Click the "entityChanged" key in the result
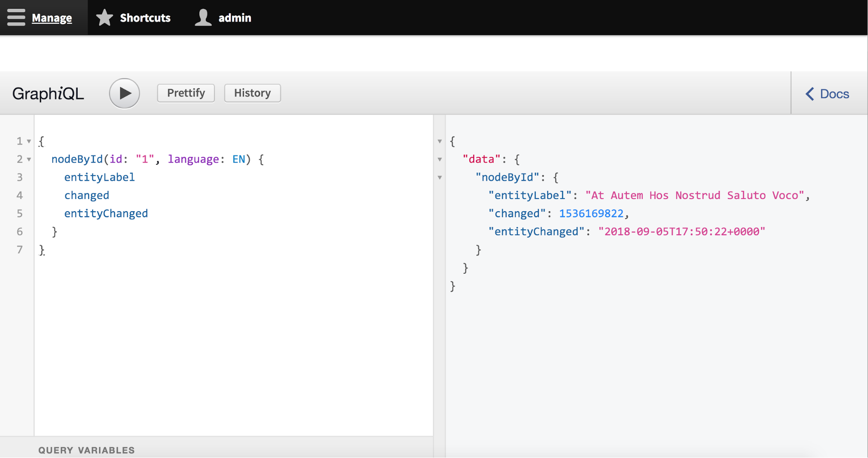The image size is (868, 458). coord(536,232)
